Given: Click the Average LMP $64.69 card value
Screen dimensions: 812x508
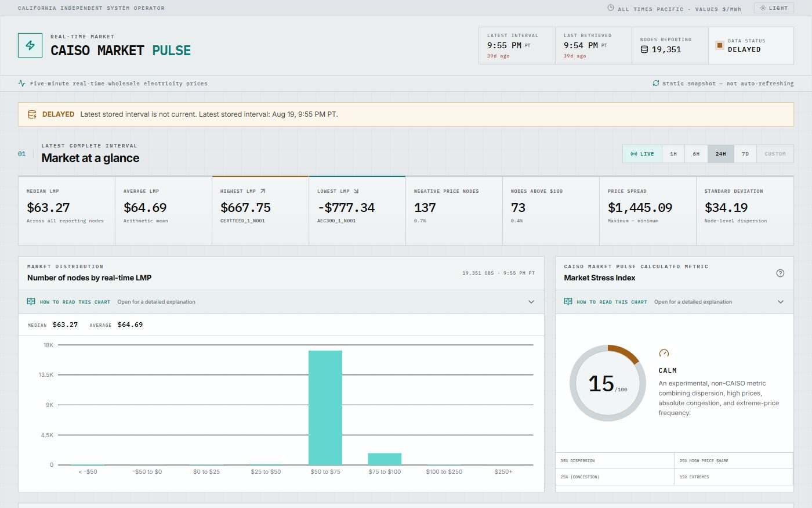Looking at the screenshot, I should (x=145, y=208).
